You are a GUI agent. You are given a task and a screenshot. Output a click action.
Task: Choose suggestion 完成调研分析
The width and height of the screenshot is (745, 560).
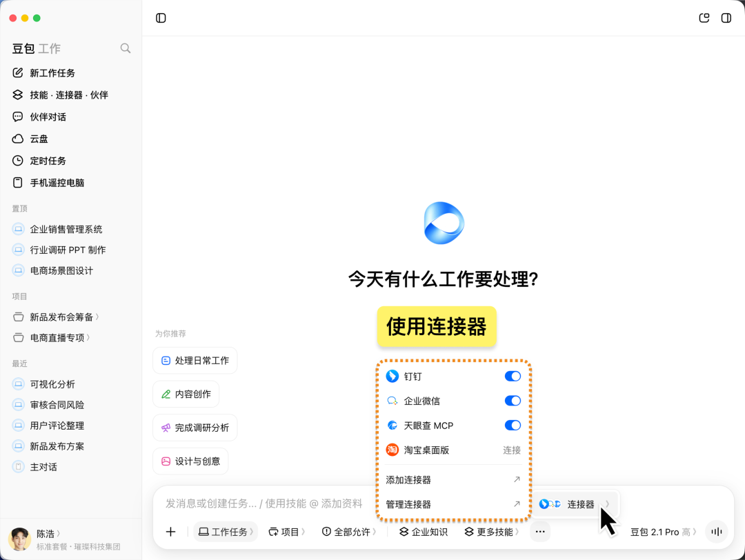tap(195, 428)
